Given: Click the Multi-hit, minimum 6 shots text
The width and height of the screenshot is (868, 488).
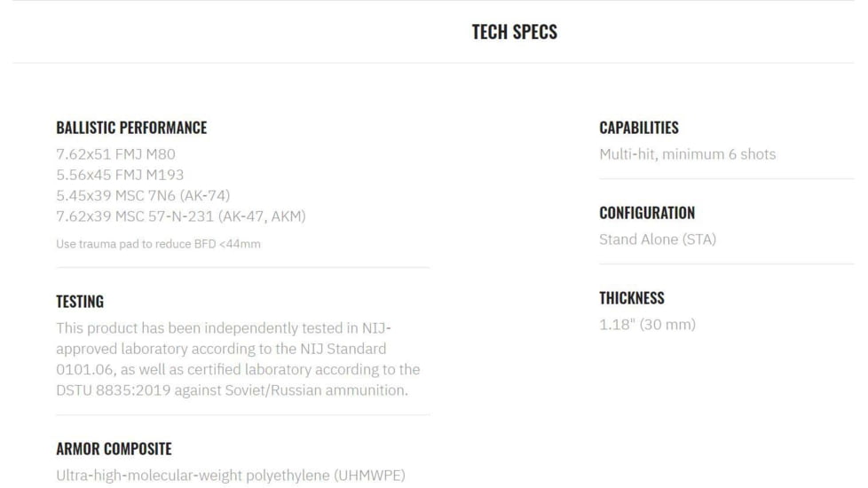Looking at the screenshot, I should [x=687, y=154].
